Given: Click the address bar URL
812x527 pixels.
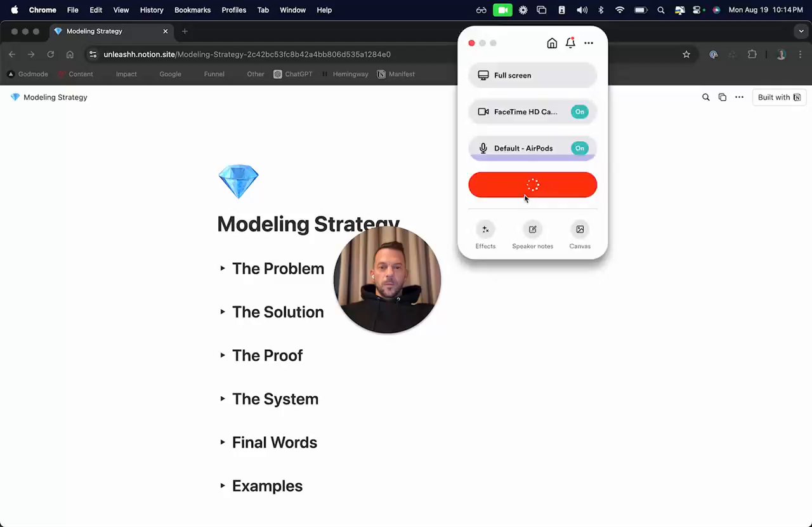Looking at the screenshot, I should click(x=247, y=55).
